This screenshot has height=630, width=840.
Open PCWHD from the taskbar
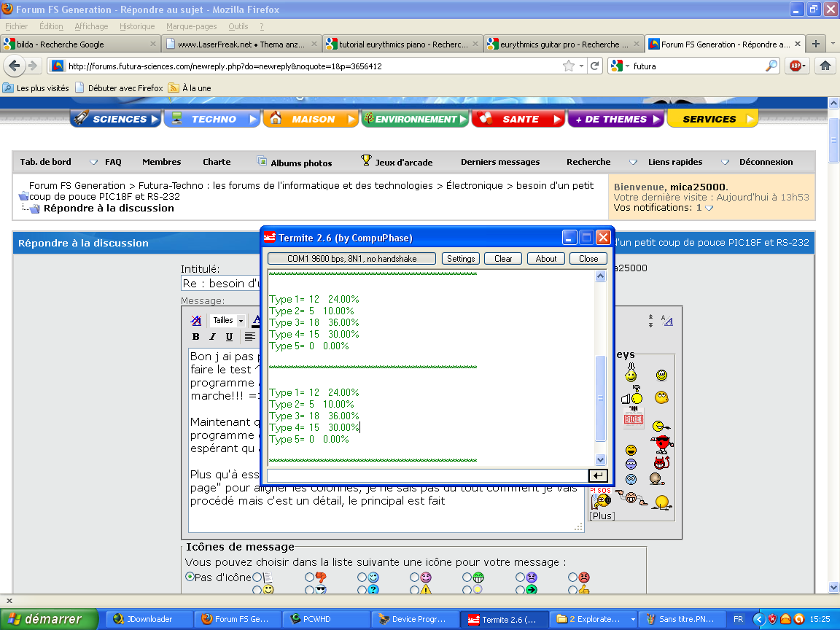pos(326,619)
